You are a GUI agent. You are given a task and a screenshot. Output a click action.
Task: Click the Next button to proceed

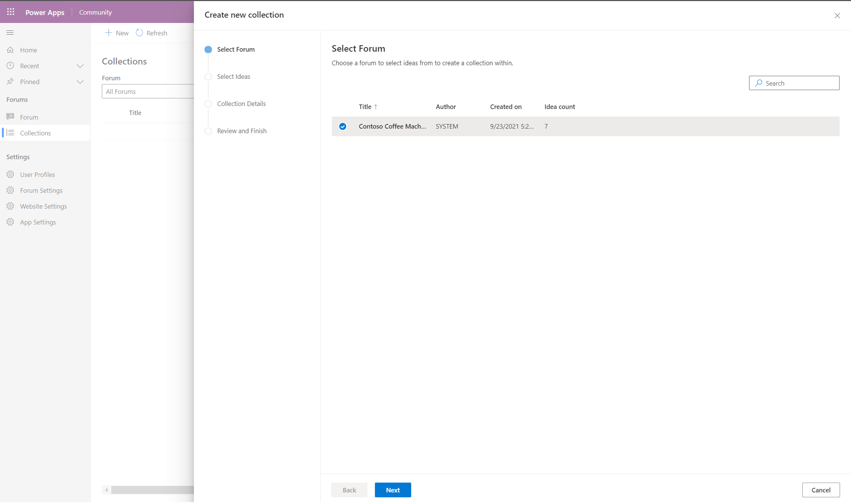tap(392, 490)
